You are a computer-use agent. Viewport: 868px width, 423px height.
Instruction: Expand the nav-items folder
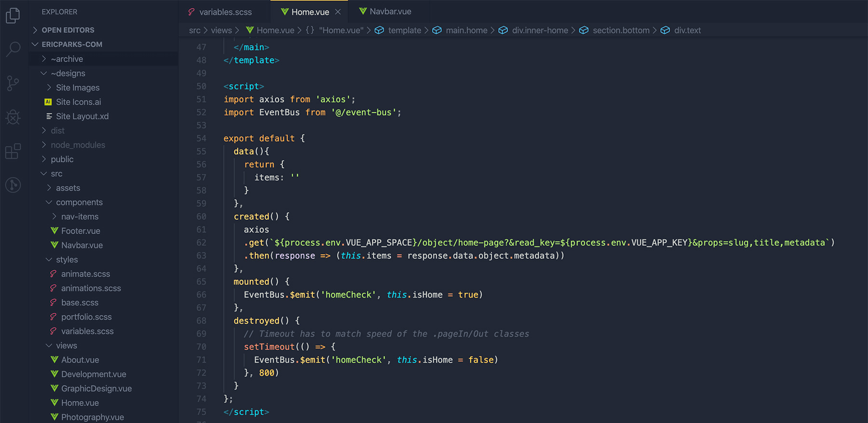(54, 217)
